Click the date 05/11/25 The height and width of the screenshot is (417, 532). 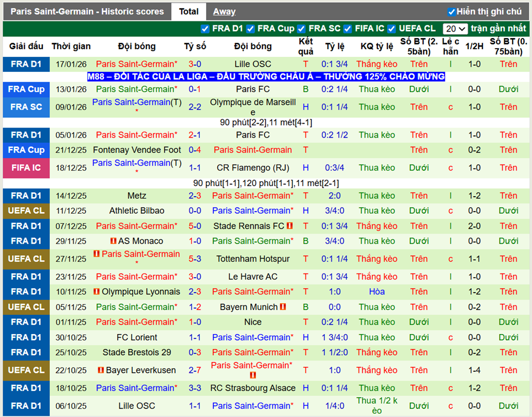pos(71,307)
